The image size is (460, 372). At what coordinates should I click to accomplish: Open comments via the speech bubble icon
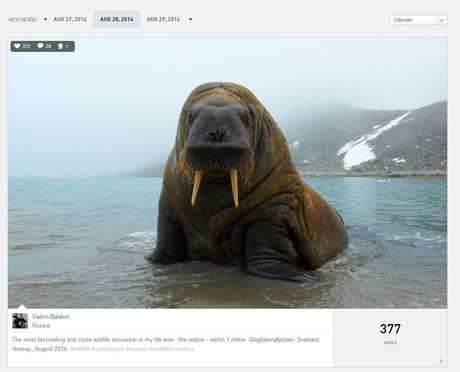40,46
